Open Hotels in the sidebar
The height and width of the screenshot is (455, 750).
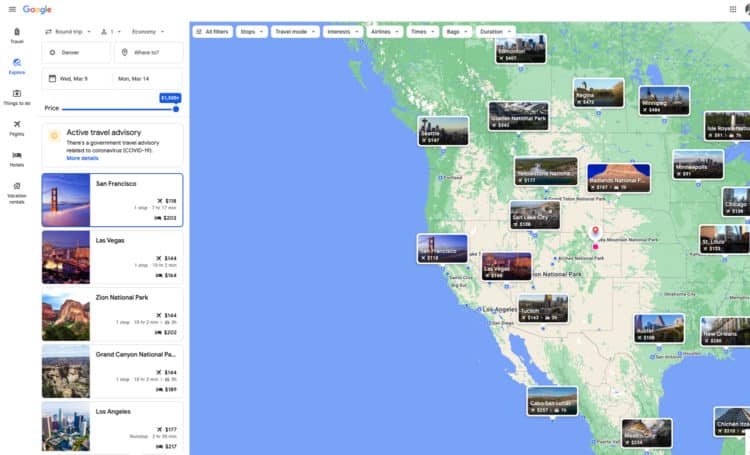point(17,159)
